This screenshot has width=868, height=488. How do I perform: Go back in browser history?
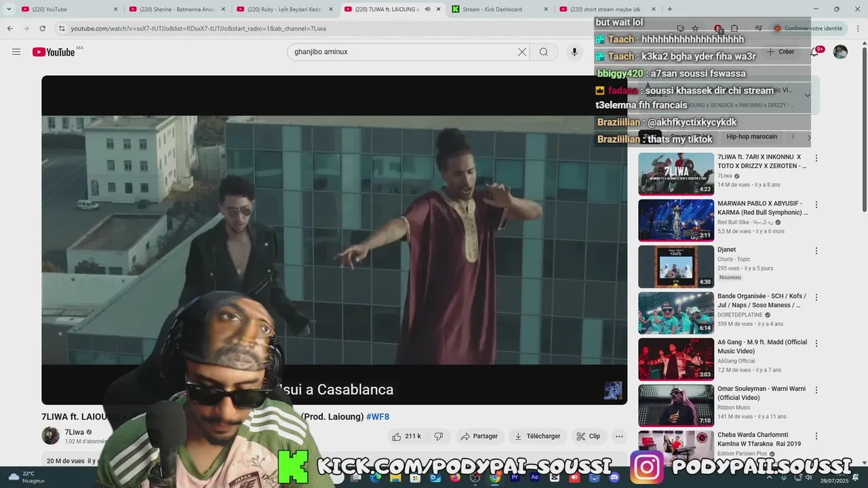9,28
